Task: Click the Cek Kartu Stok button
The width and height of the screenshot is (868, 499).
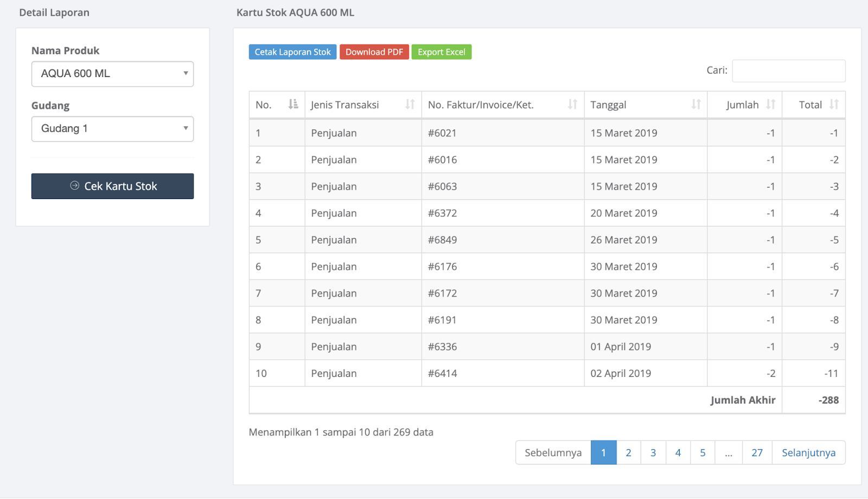Action: (x=112, y=186)
